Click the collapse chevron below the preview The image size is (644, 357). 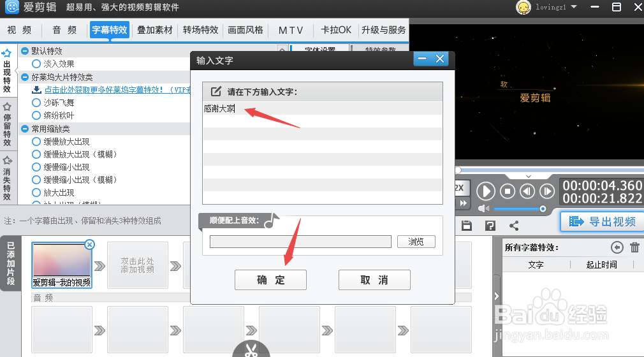pos(529,177)
